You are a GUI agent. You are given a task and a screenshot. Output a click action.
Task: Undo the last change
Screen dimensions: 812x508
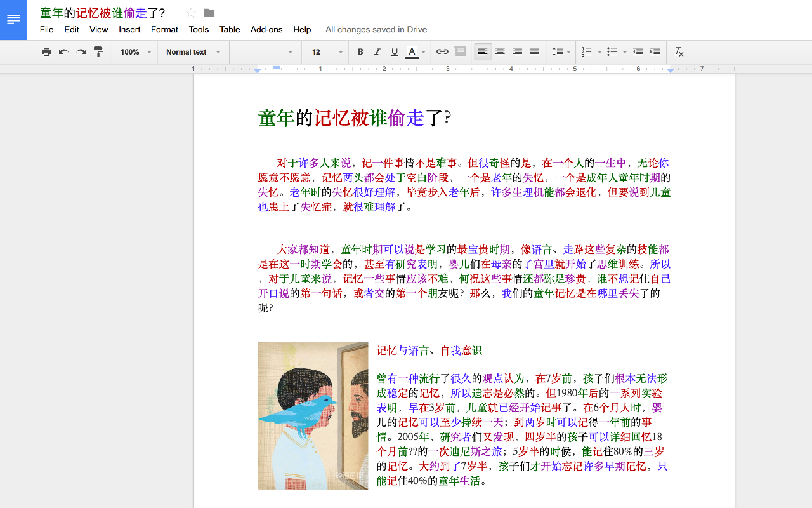pos(63,51)
